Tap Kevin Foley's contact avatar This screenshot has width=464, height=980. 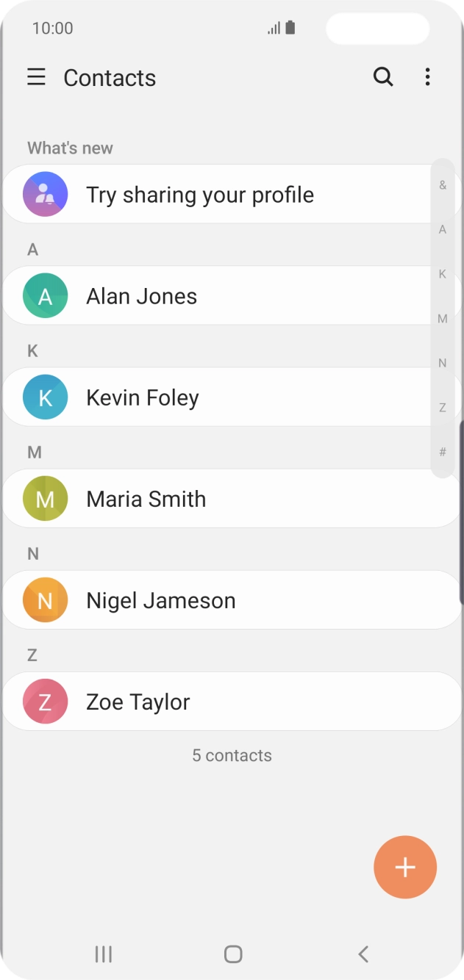click(x=45, y=397)
